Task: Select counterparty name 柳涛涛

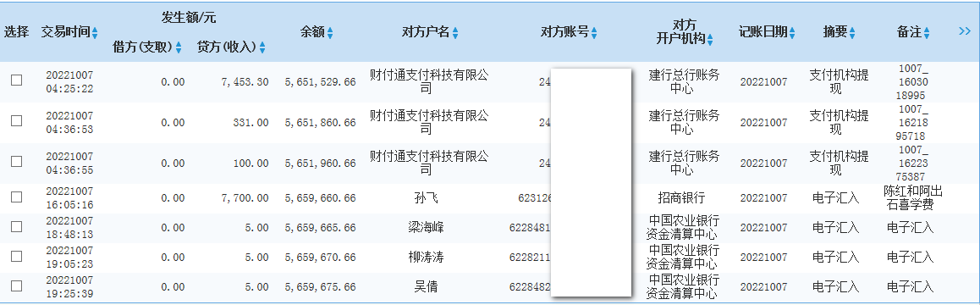Action: [x=426, y=257]
